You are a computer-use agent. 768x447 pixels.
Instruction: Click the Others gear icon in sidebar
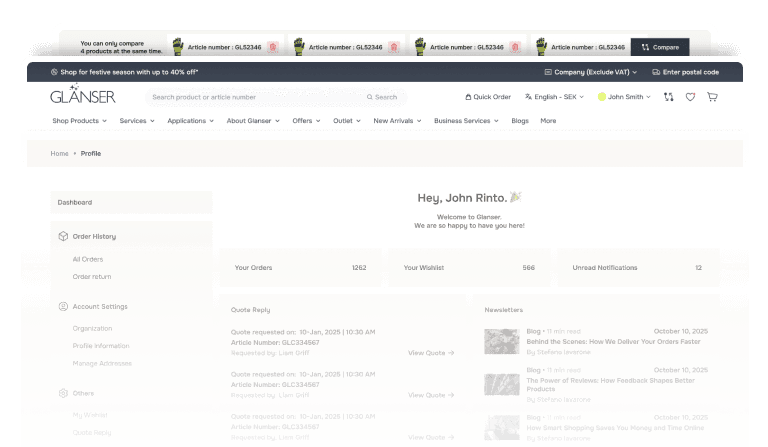tap(63, 393)
